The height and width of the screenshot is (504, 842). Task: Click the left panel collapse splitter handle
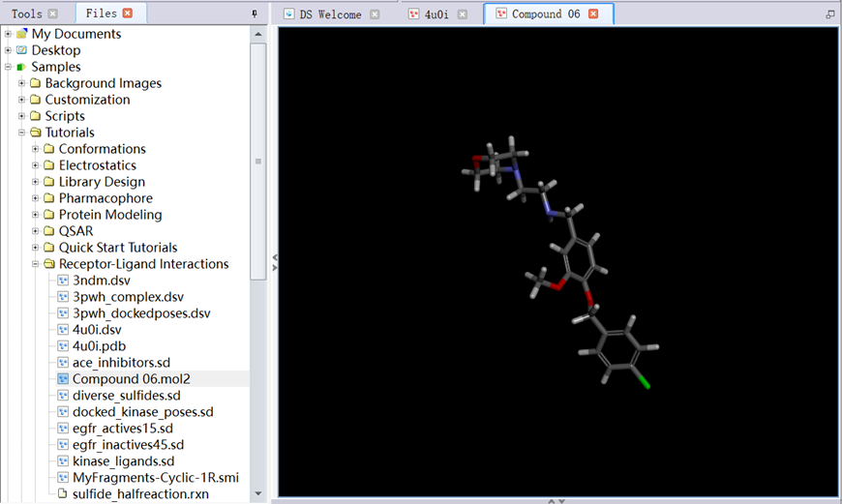pyautogui.click(x=274, y=262)
